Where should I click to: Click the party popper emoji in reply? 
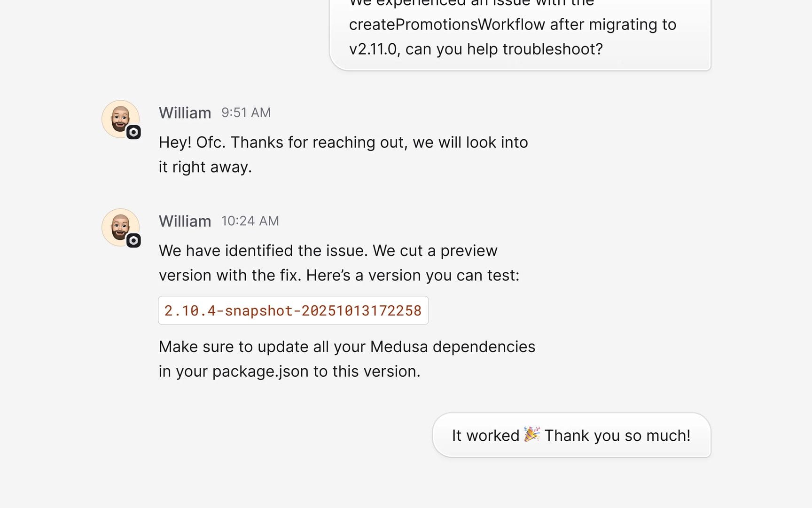tap(532, 434)
